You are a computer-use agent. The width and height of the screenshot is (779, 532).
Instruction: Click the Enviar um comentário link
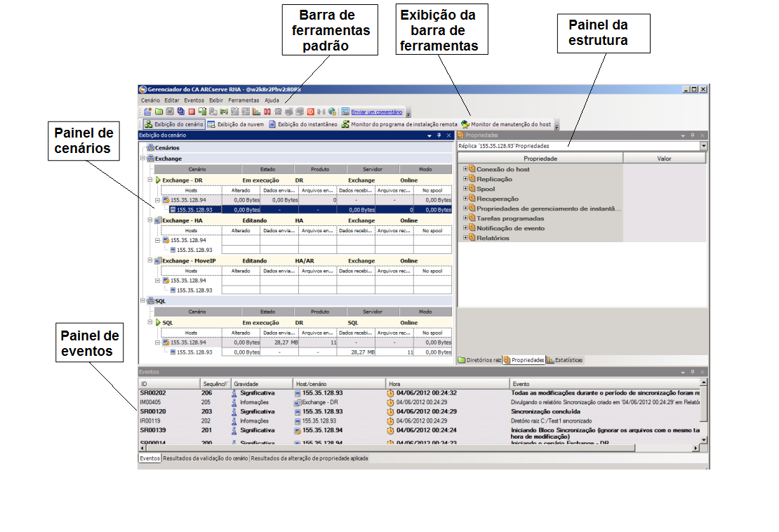point(376,112)
